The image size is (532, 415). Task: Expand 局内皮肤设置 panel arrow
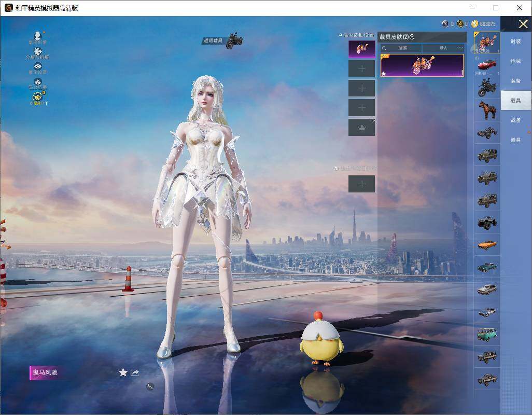click(x=340, y=35)
